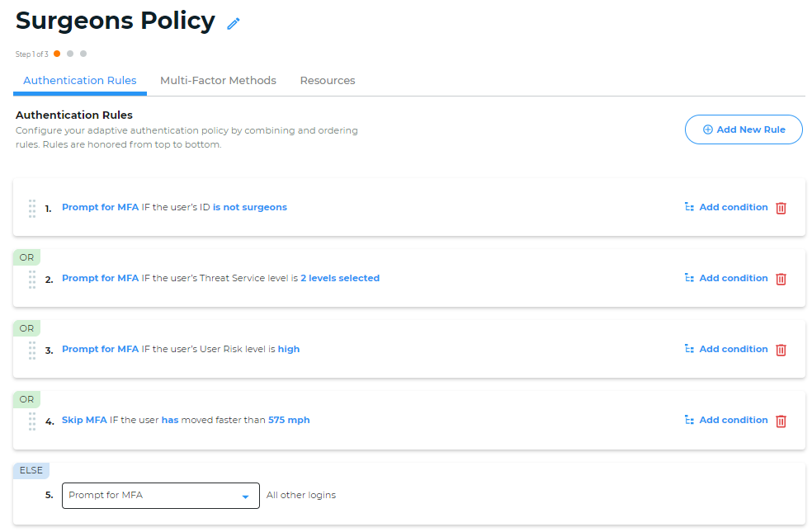Image resolution: width=812 pixels, height=532 pixels.
Task: Open the '2 levels selected' threat level selector
Action: [339, 279]
